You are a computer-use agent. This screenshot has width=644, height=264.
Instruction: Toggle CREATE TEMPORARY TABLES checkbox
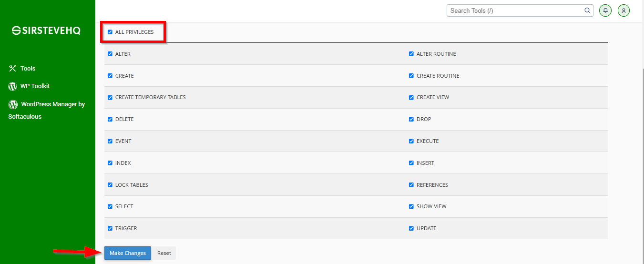tap(110, 97)
